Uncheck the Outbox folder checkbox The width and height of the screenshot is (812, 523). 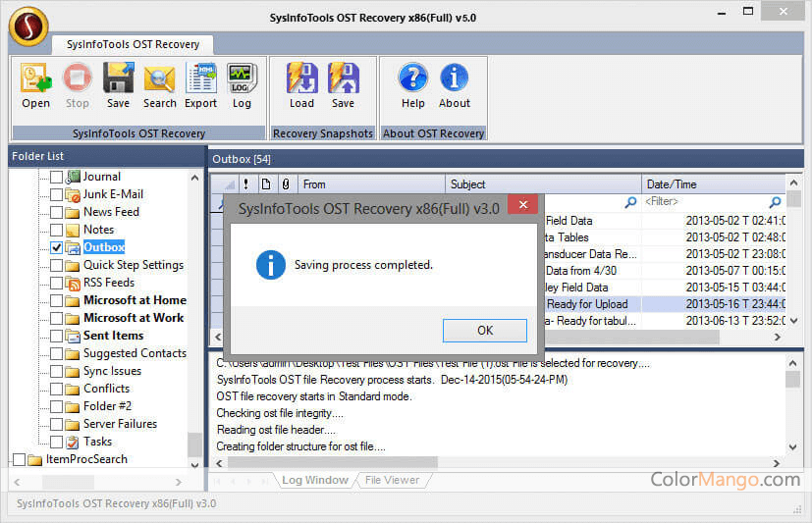[x=57, y=247]
